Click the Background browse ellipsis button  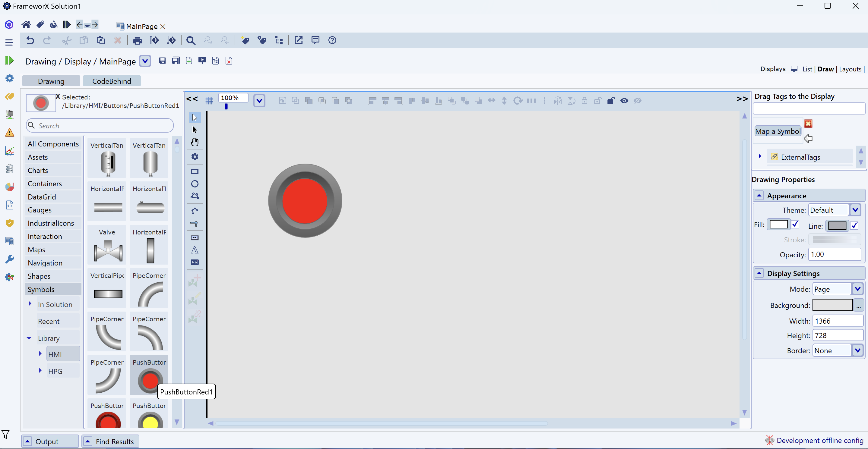858,305
